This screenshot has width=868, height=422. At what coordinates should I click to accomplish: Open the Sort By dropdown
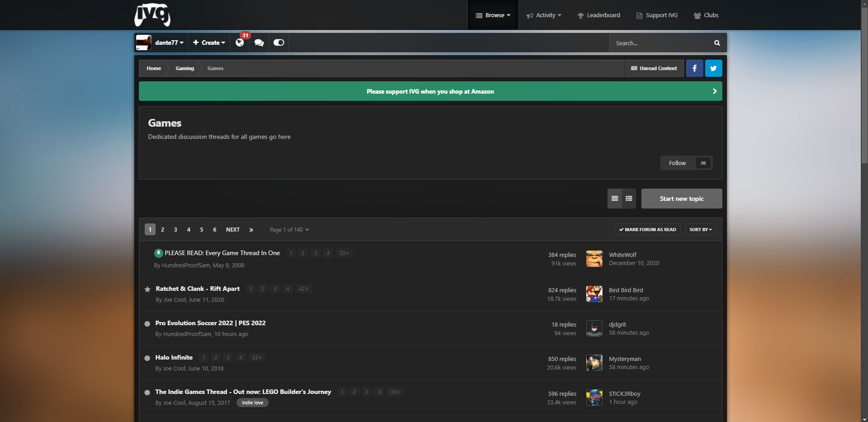click(x=701, y=230)
